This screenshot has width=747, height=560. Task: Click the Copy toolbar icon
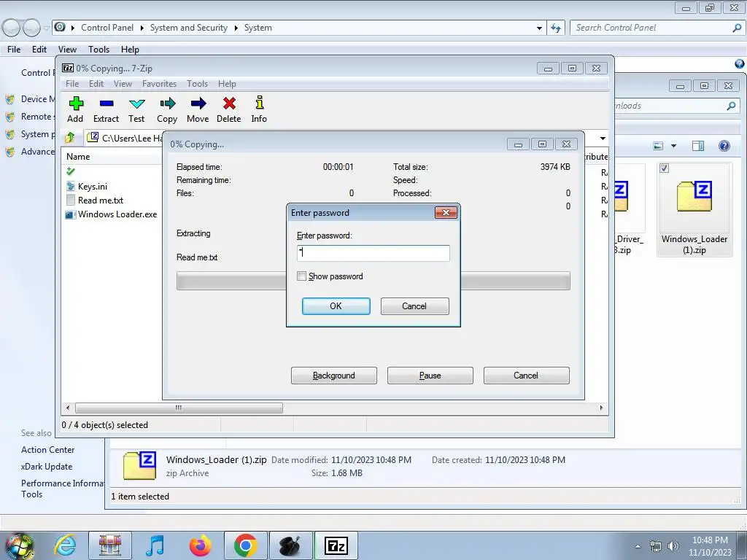[167, 109]
